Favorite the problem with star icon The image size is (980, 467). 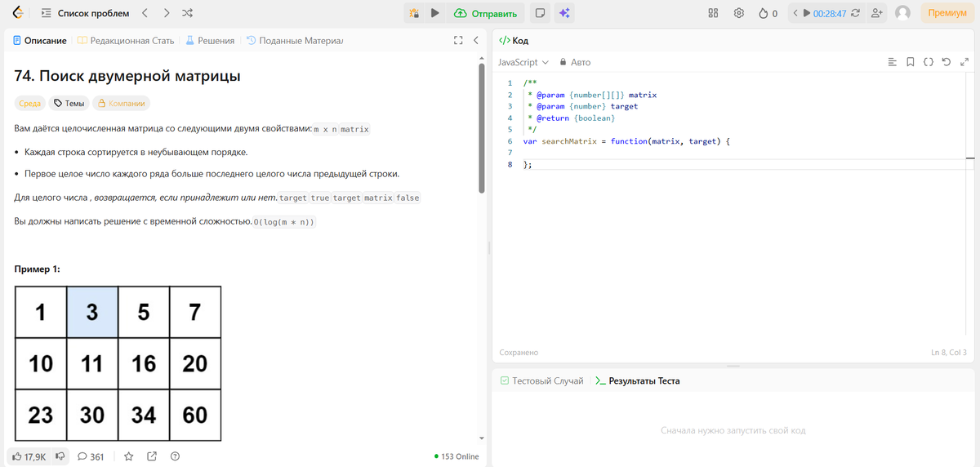128,456
